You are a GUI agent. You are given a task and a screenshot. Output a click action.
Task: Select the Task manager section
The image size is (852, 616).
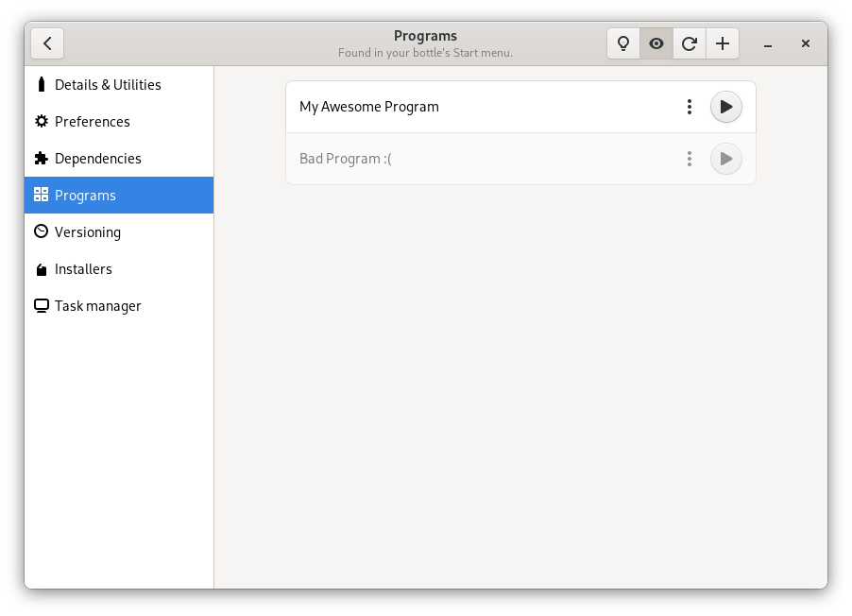tap(97, 305)
